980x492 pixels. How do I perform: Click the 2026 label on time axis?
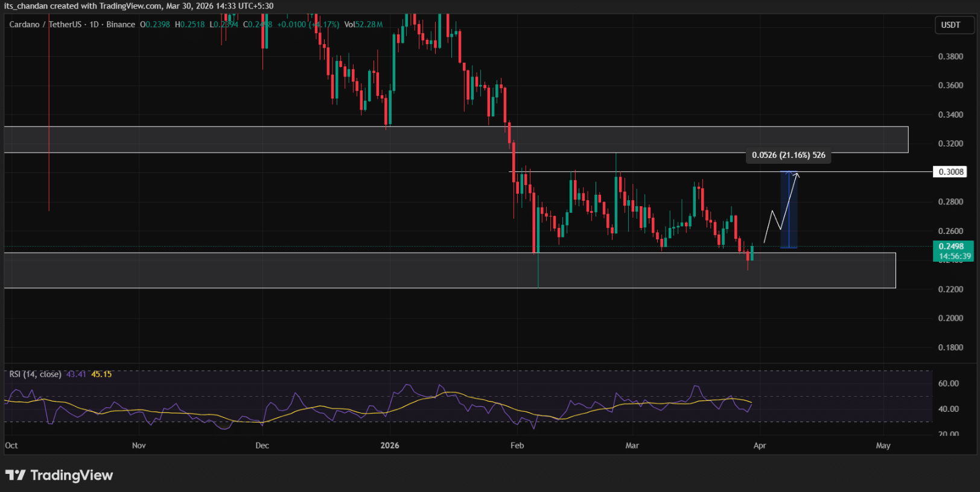click(x=389, y=446)
